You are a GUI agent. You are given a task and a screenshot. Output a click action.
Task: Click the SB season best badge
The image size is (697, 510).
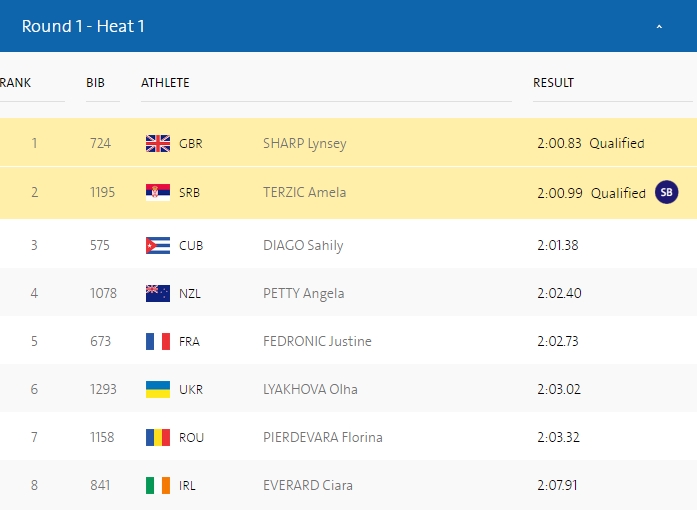click(x=666, y=192)
